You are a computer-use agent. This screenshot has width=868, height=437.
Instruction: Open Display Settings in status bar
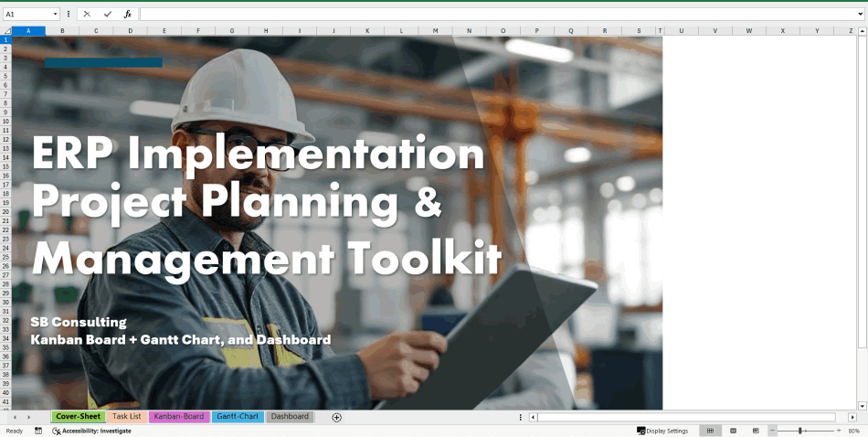(662, 431)
